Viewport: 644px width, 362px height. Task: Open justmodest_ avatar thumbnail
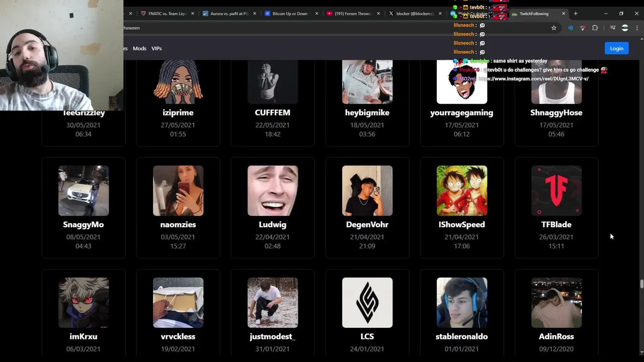(x=273, y=303)
